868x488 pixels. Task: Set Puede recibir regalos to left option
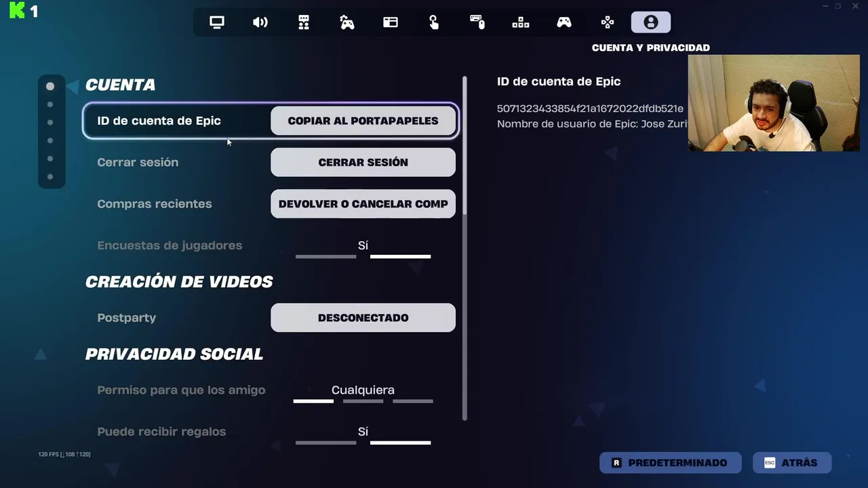tap(325, 443)
